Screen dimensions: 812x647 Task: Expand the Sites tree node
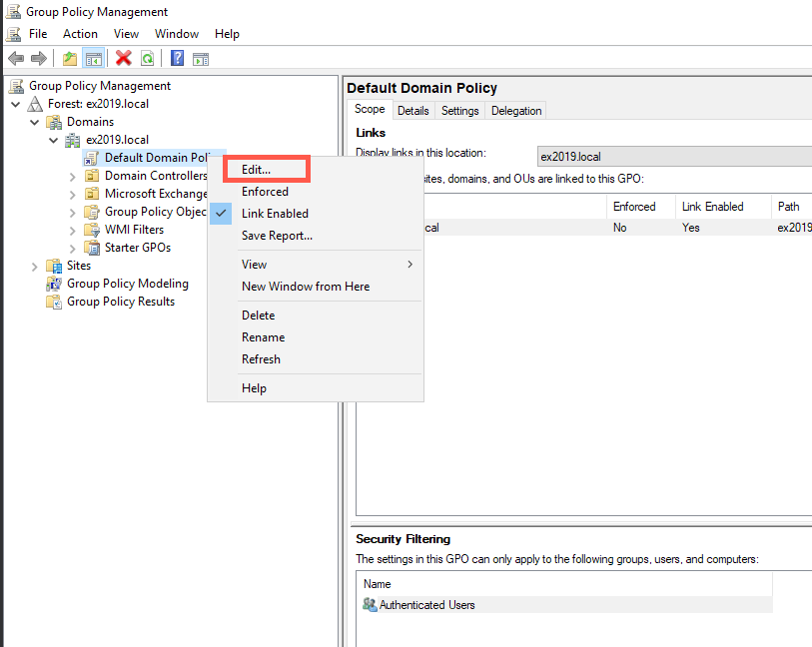tap(34, 266)
